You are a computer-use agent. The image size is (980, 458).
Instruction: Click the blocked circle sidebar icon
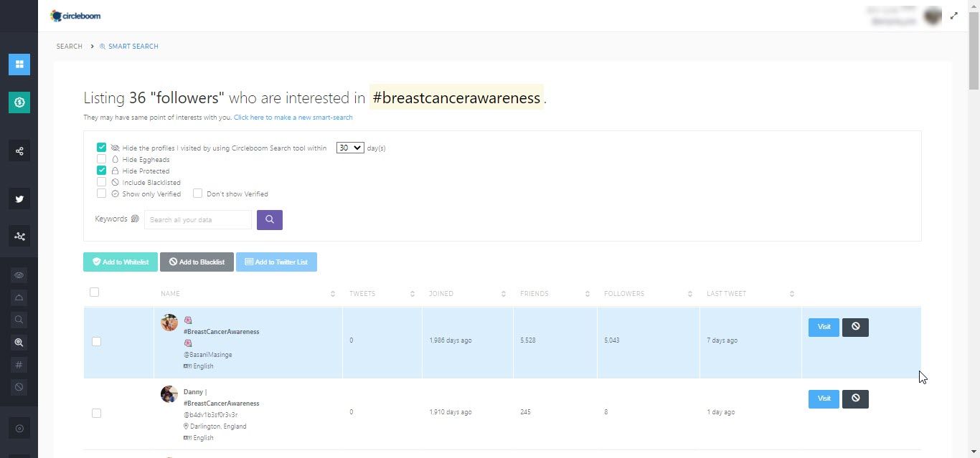pos(19,387)
